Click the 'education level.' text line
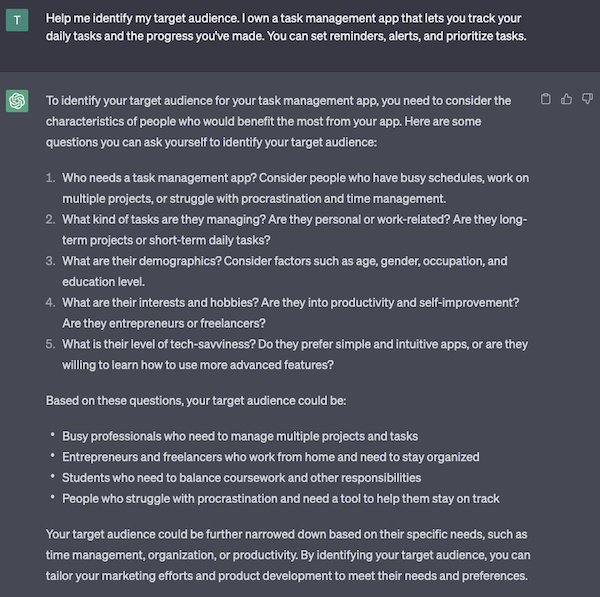 coord(103,282)
